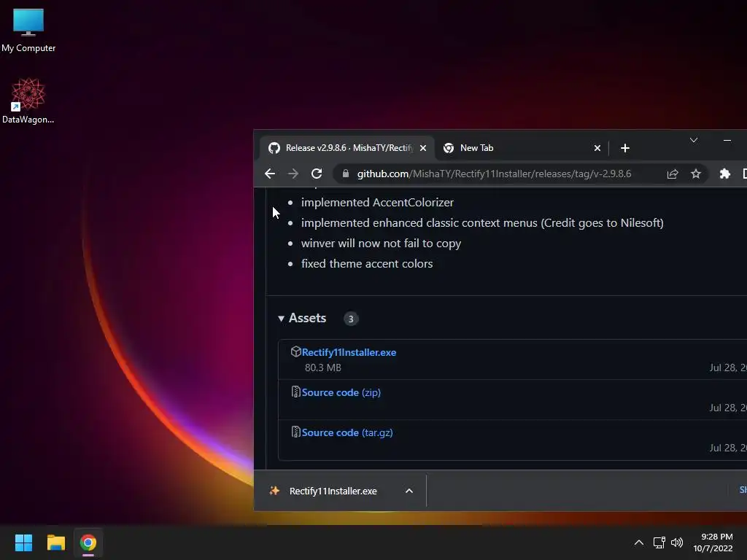The width and height of the screenshot is (747, 560).
Task: Click the address bar URL
Action: click(x=494, y=174)
